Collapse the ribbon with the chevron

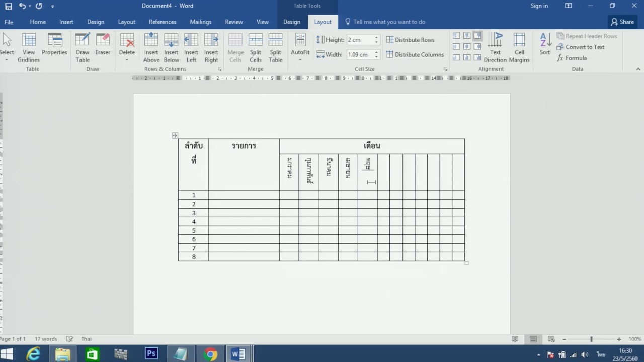tap(639, 69)
